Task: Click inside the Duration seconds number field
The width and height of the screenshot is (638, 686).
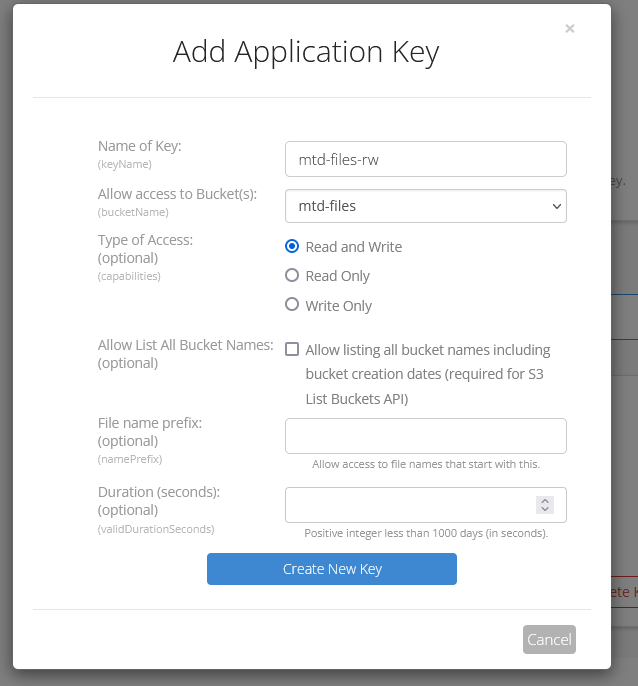Action: click(410, 505)
